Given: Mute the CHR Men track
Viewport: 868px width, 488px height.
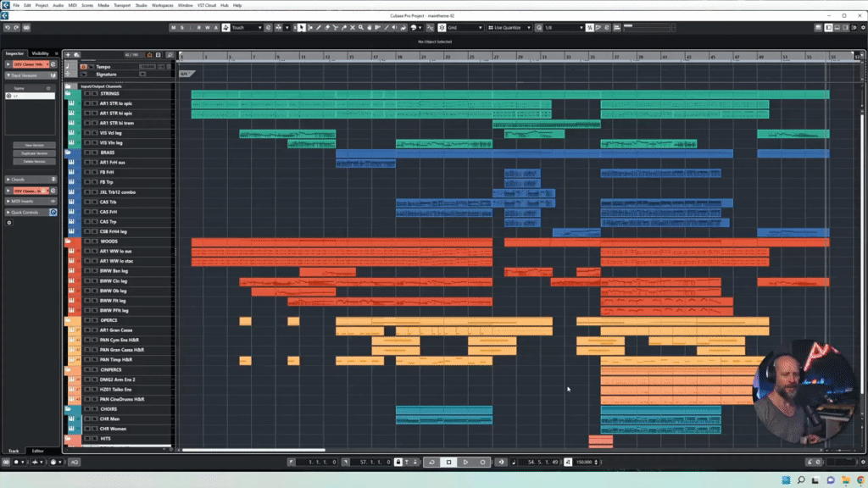Looking at the screenshot, I should (87, 419).
